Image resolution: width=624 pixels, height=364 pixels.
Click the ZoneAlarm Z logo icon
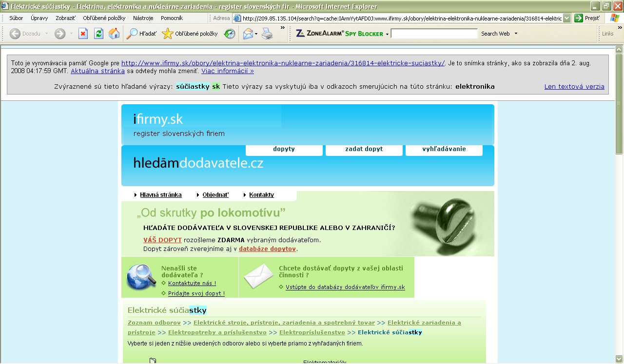tap(300, 34)
